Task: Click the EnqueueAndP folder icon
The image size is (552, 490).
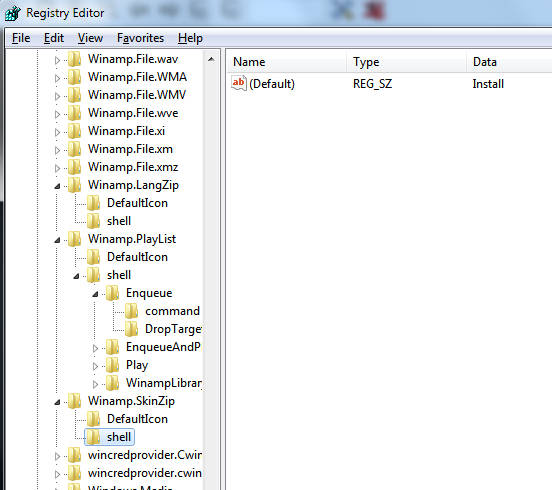Action: coord(113,347)
